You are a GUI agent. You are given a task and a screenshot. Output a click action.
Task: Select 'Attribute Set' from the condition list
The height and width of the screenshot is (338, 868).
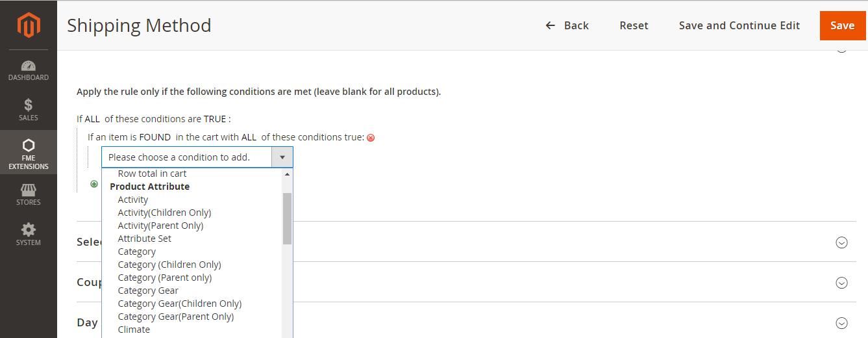click(x=144, y=239)
